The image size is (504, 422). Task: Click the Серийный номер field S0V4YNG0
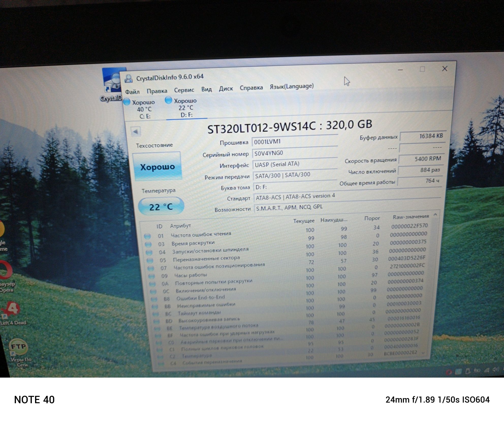pos(295,153)
